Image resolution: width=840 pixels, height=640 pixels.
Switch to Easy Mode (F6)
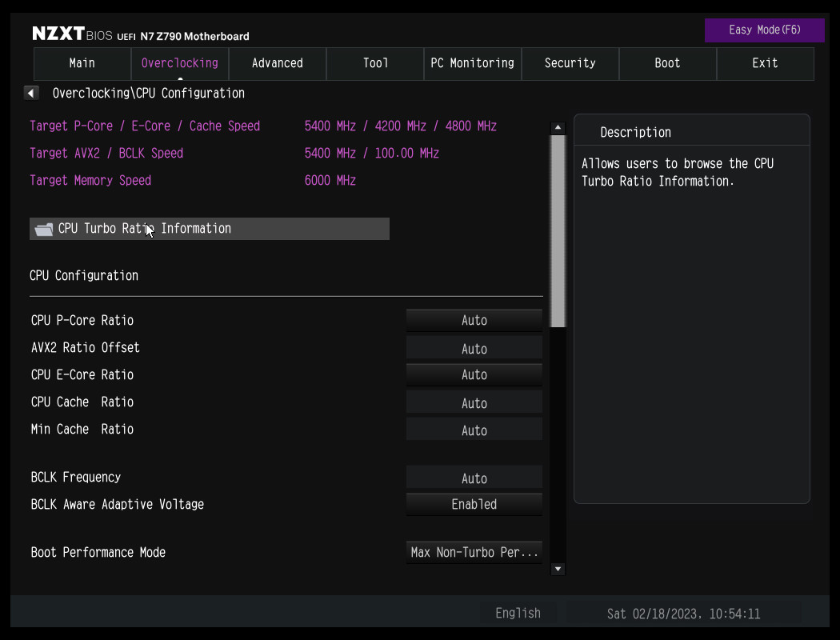(764, 30)
